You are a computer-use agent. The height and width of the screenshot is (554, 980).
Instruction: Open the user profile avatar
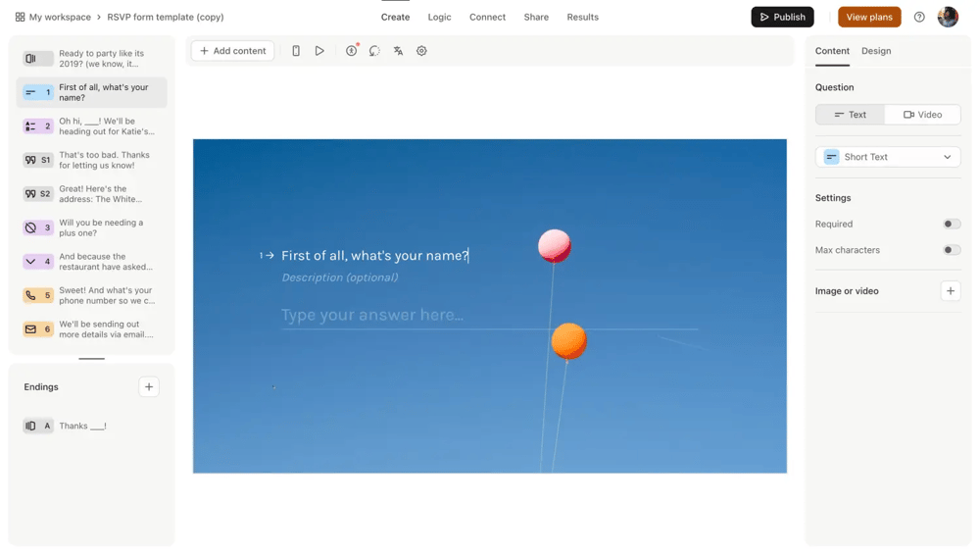(948, 17)
